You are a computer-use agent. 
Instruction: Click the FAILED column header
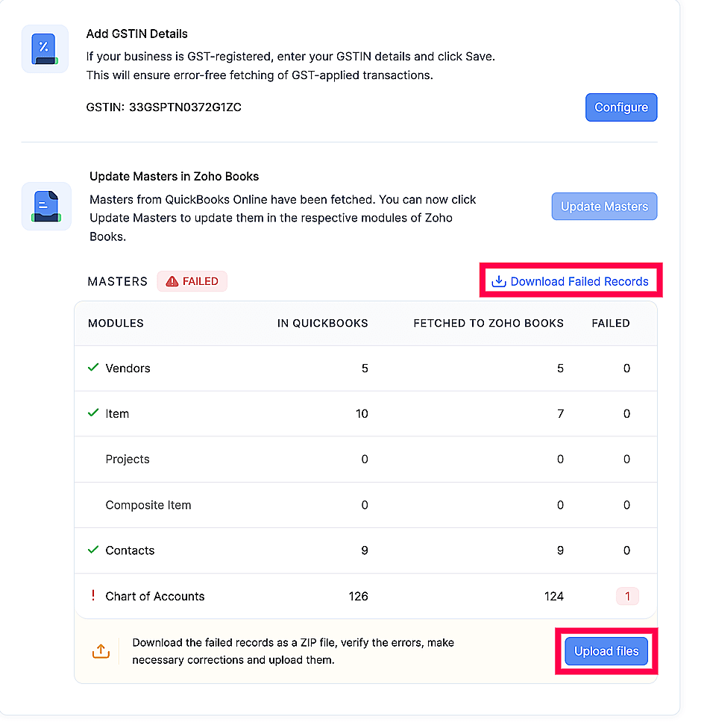(611, 323)
